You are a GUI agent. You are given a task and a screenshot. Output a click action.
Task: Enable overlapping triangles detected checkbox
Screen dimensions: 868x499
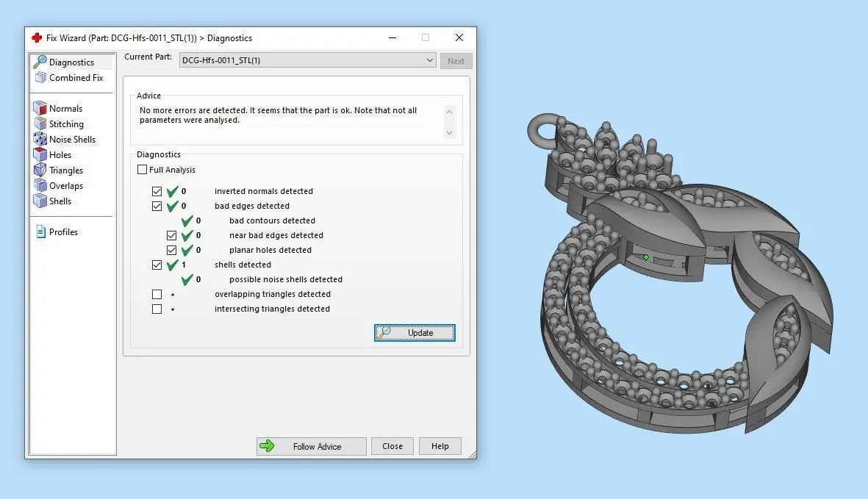157,294
